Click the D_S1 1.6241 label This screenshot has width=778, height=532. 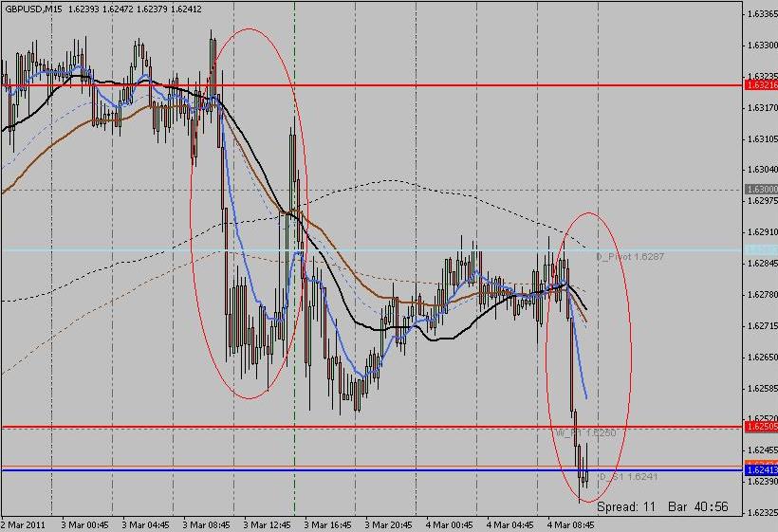628,476
